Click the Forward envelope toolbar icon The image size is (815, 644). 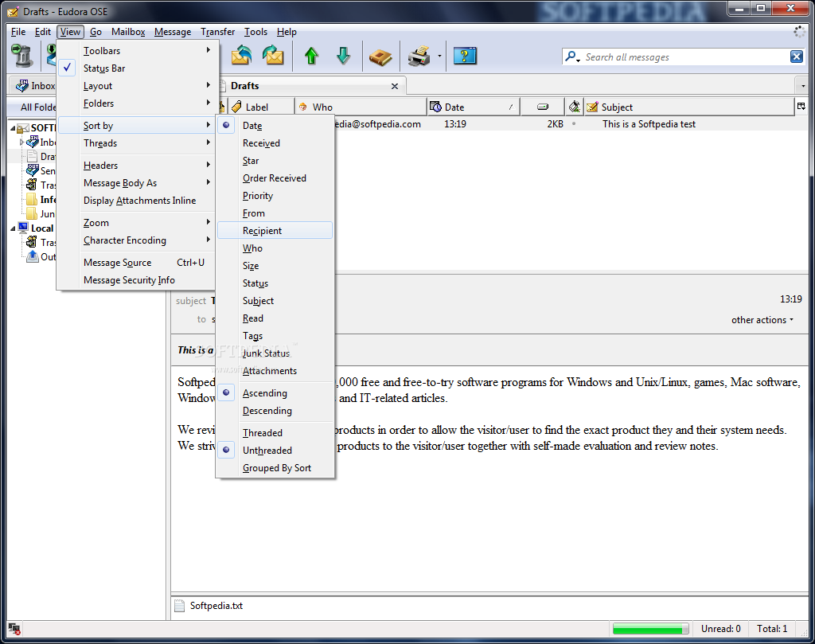coord(274,56)
